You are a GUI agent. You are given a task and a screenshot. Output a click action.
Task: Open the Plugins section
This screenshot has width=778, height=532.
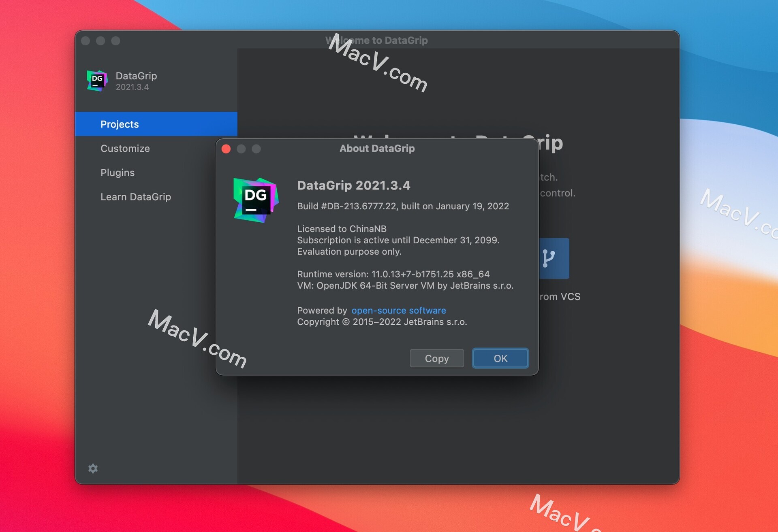point(117,172)
